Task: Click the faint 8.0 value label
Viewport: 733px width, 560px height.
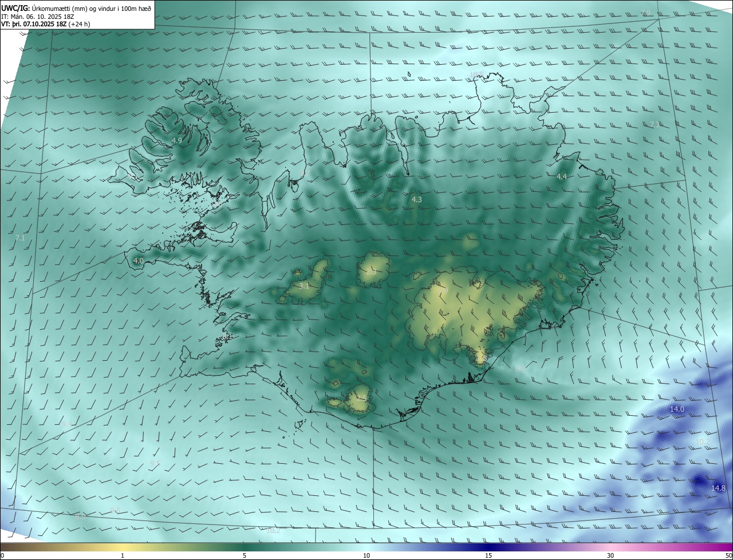Action: pos(80,516)
